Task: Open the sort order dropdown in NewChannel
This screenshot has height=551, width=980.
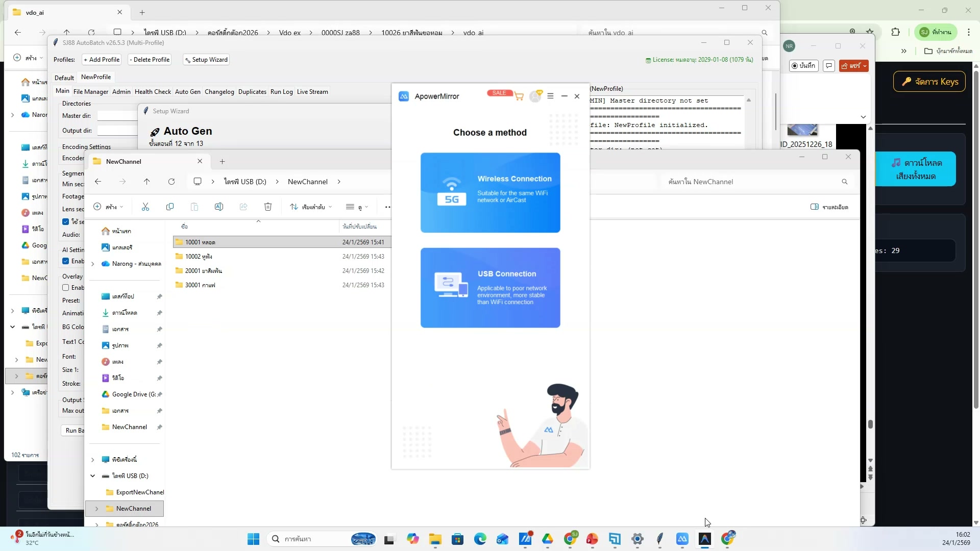Action: click(x=311, y=207)
